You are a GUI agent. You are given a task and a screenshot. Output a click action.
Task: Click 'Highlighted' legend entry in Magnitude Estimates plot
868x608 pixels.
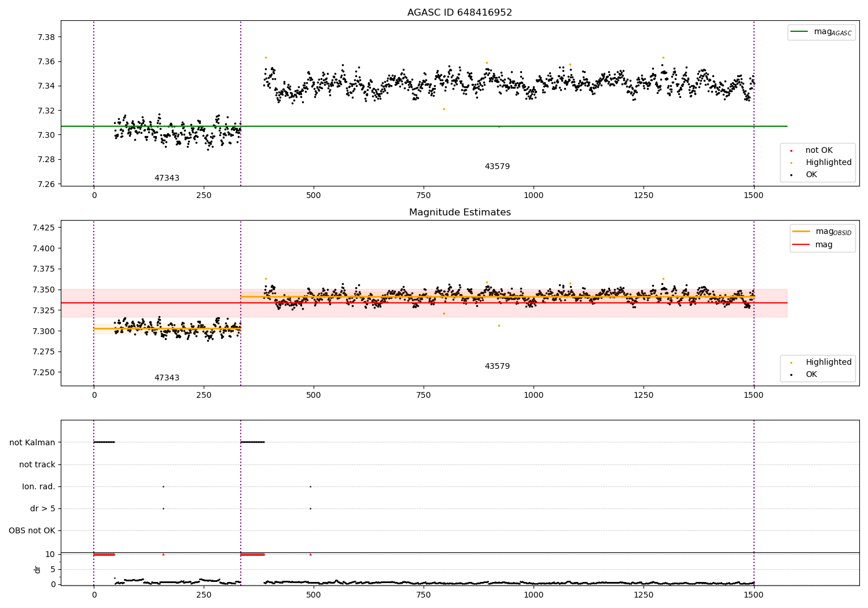[x=829, y=362]
